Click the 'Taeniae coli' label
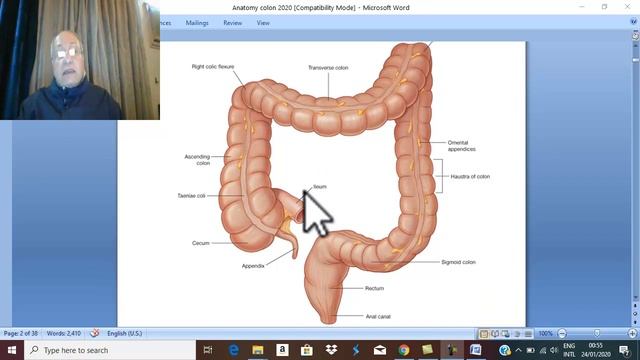The image size is (640, 360). (x=191, y=196)
